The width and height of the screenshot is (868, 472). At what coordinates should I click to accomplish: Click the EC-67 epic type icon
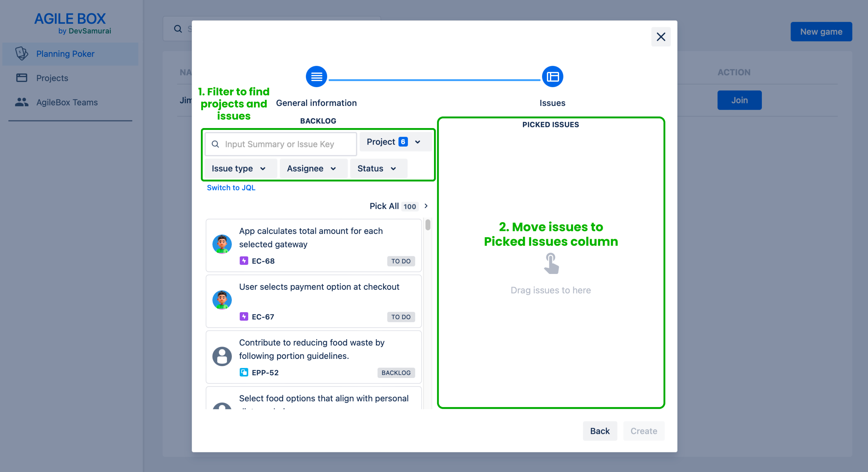point(244,317)
